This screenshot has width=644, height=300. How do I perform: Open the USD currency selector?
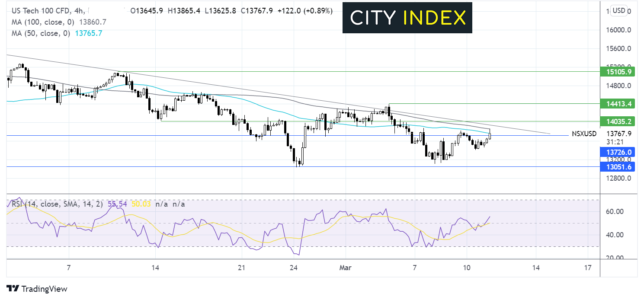[619, 11]
